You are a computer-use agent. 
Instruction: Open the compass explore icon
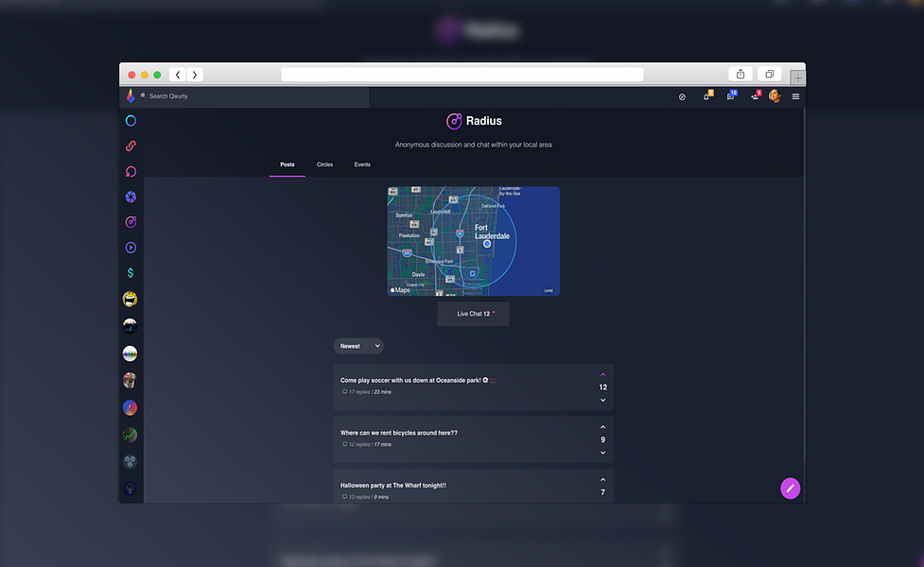point(682,97)
